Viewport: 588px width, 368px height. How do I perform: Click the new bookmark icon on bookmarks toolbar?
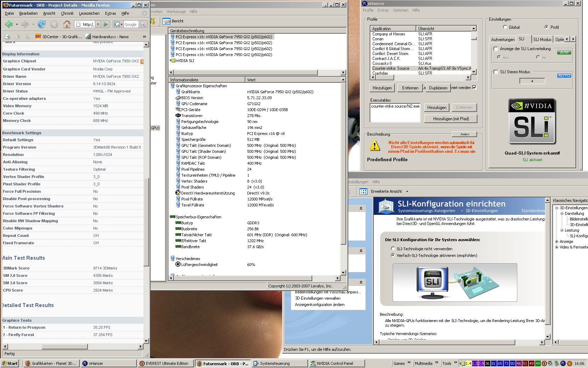pyautogui.click(x=8, y=36)
